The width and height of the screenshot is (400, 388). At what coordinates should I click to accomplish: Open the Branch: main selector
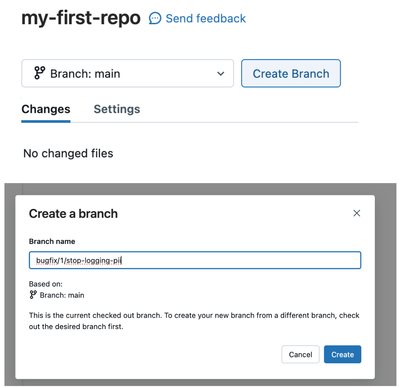pos(128,73)
